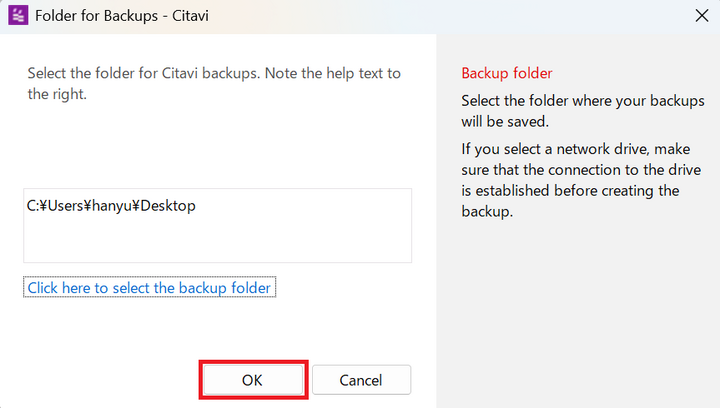Viewport: 720px width, 408px height.
Task: Click the red 'Backup folder' help heading
Action: click(506, 73)
